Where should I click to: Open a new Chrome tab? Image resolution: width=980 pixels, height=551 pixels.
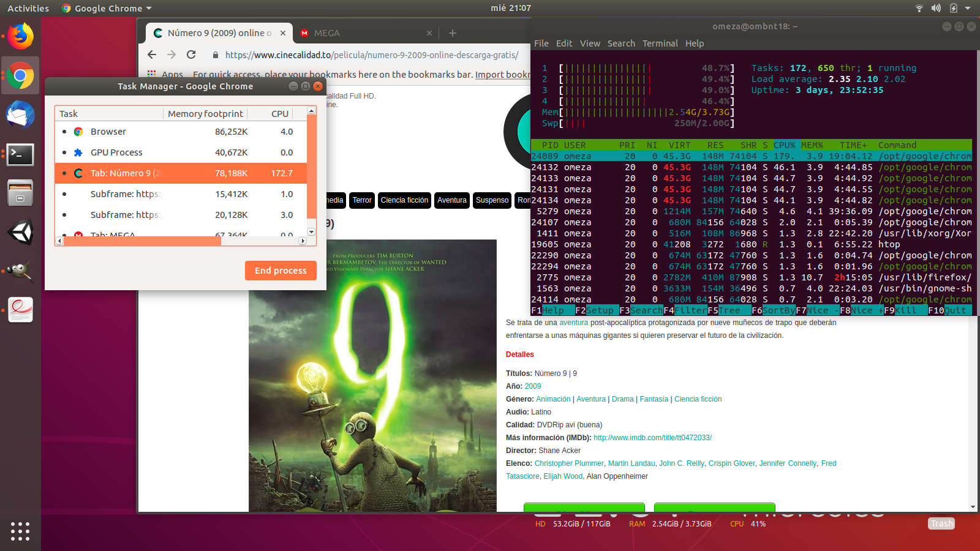pos(453,33)
